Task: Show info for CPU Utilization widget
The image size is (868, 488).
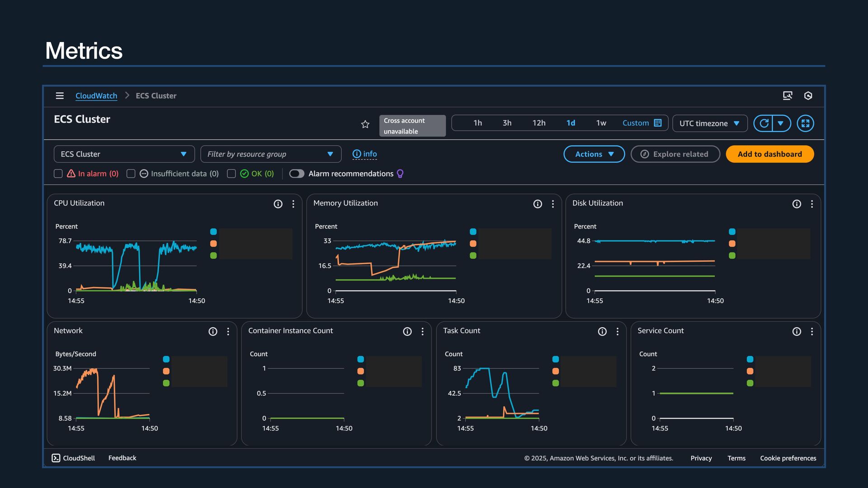Action: coord(278,204)
